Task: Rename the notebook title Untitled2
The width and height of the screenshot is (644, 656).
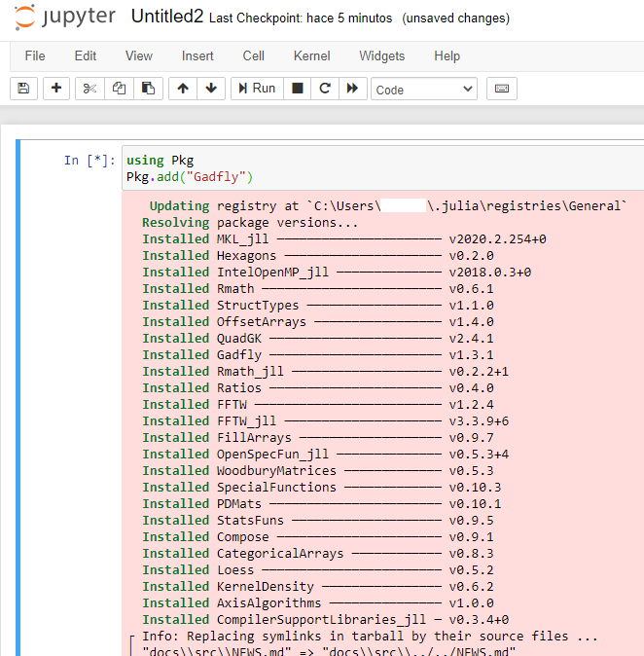Action: (x=166, y=18)
